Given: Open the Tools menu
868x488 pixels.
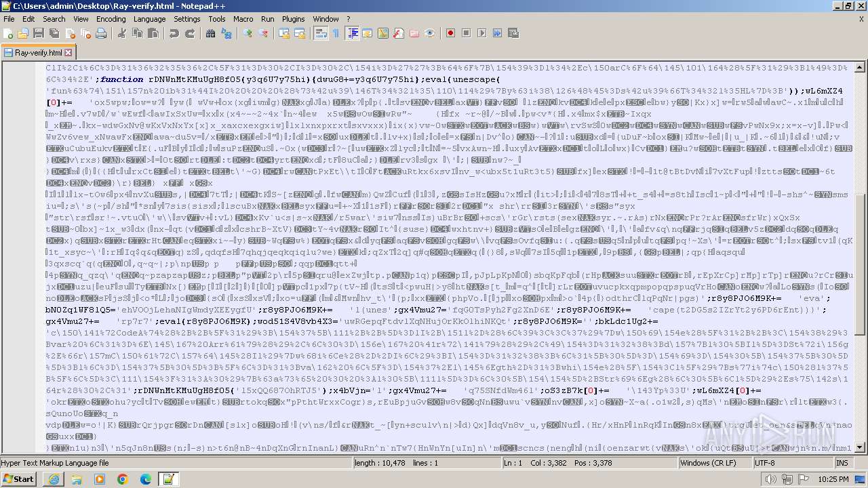Looking at the screenshot, I should [217, 19].
